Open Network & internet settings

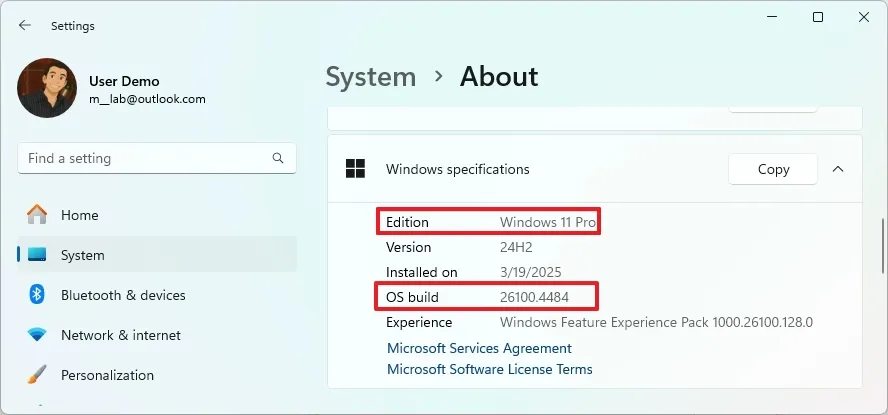(157, 335)
